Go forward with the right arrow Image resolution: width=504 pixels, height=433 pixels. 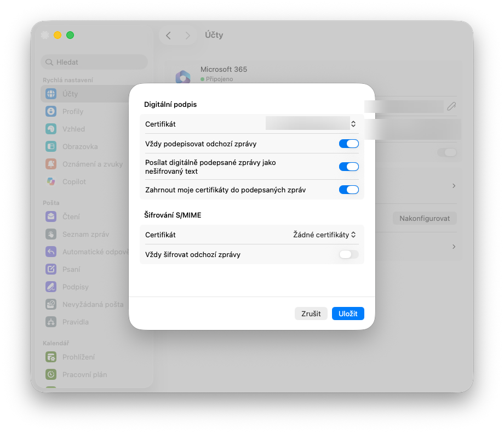188,36
